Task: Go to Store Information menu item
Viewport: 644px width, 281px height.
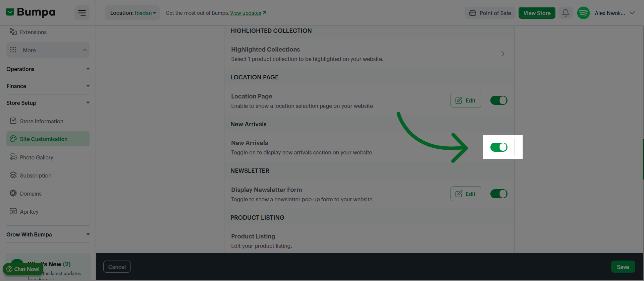Action: point(48,121)
